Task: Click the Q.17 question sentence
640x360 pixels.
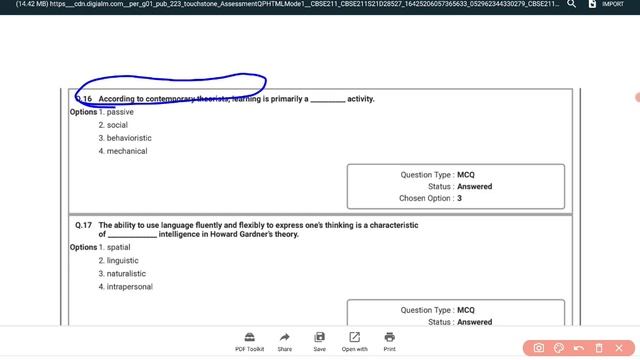Action: (x=258, y=230)
